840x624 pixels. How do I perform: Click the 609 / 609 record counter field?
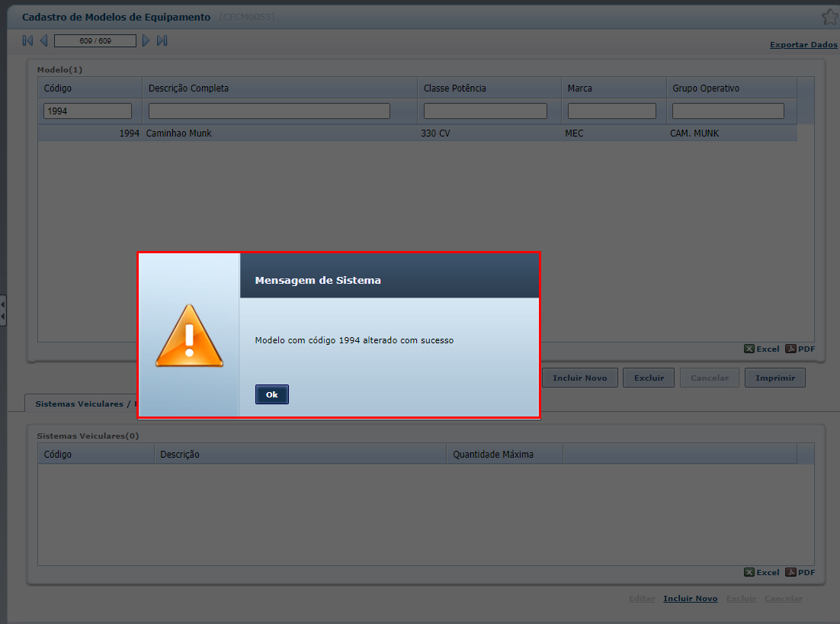coord(95,40)
